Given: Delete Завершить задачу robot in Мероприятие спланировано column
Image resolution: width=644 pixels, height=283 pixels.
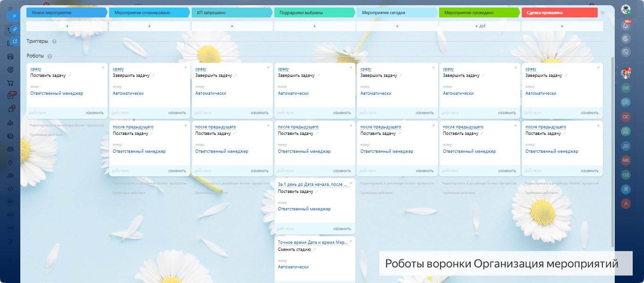Looking at the screenshot, I should (186, 67).
